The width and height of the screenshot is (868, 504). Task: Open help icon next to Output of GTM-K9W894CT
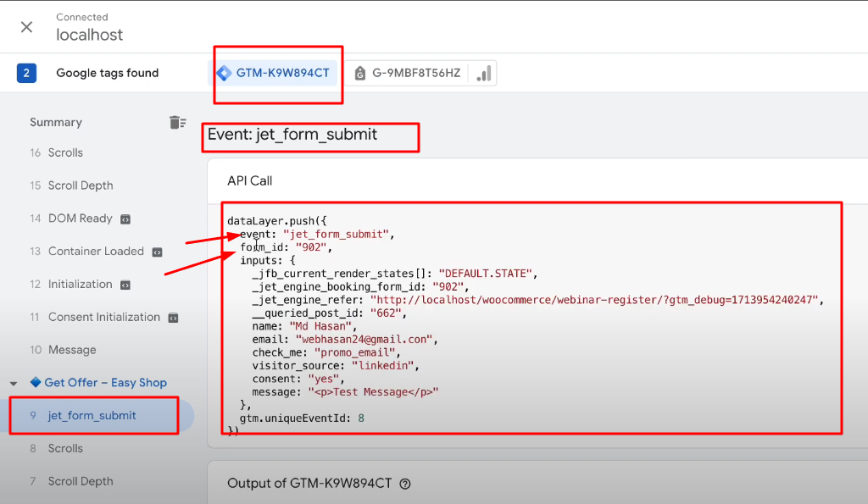(x=405, y=484)
